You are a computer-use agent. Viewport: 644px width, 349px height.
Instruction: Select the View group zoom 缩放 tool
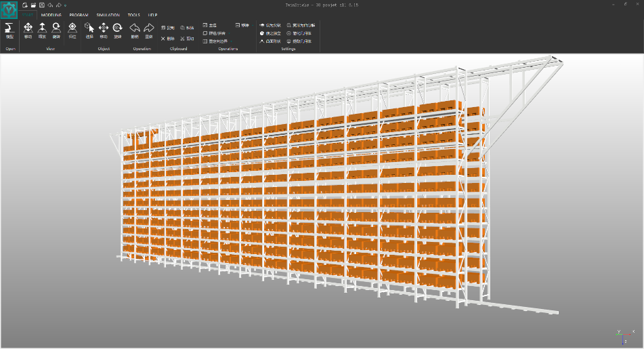click(x=42, y=30)
